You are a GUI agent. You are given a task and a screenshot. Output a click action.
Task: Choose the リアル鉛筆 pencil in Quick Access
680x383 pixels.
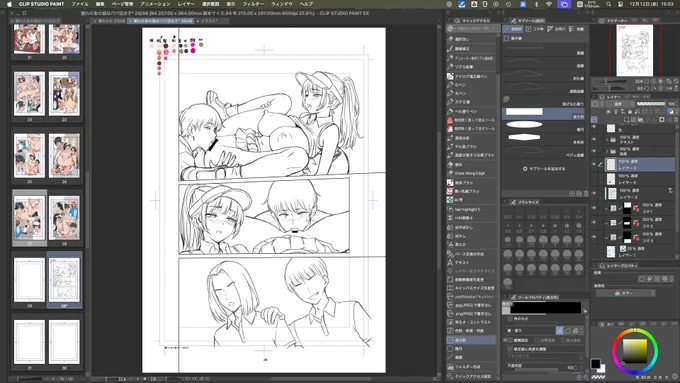(472, 67)
